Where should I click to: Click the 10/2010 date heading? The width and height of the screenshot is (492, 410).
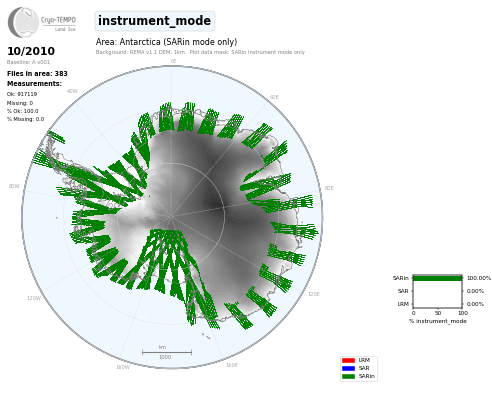tap(31, 51)
